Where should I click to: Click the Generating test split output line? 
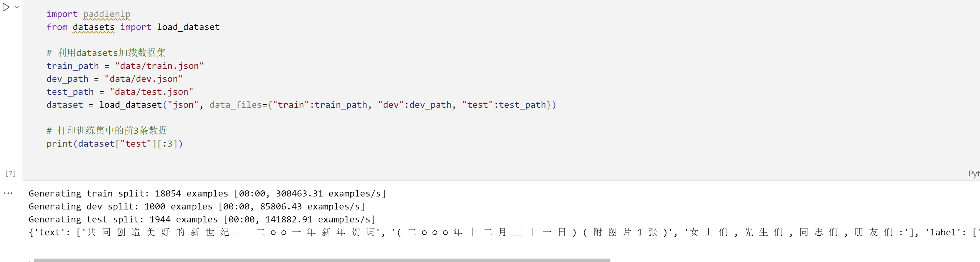202,219
